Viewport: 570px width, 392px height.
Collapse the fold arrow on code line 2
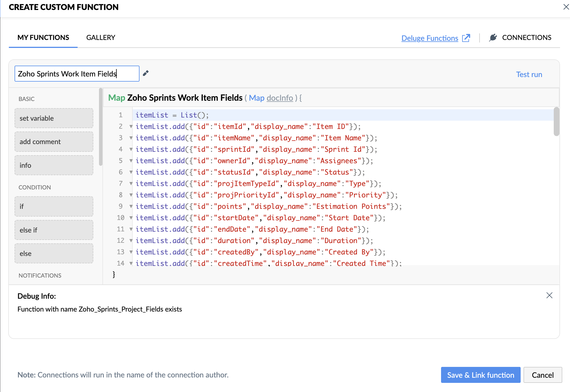pos(131,126)
